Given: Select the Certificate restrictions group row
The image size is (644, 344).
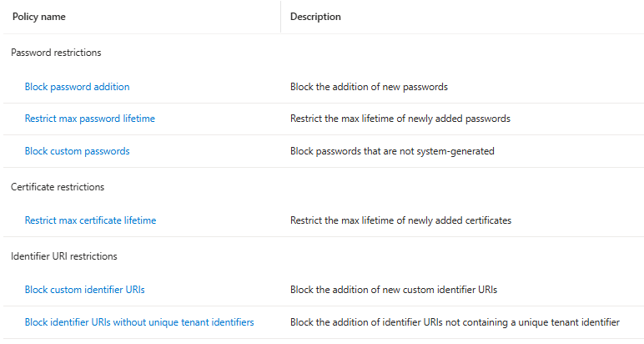Looking at the screenshot, I should [58, 187].
